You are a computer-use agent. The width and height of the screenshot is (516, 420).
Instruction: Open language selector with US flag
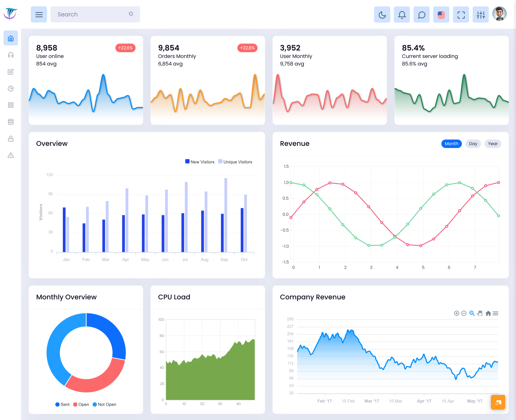tap(441, 15)
